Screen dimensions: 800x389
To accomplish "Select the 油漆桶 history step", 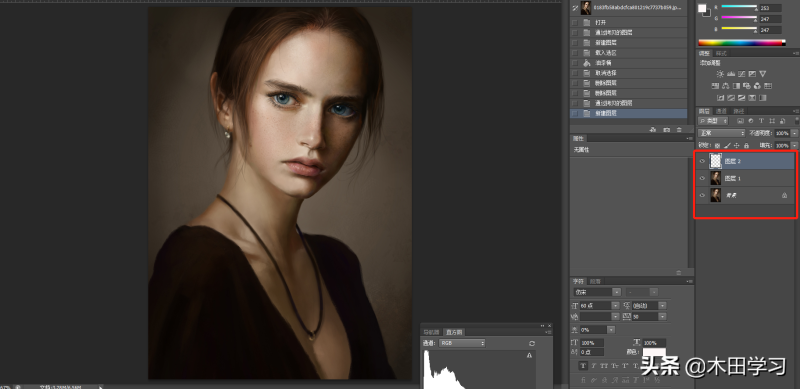I will tap(628, 63).
